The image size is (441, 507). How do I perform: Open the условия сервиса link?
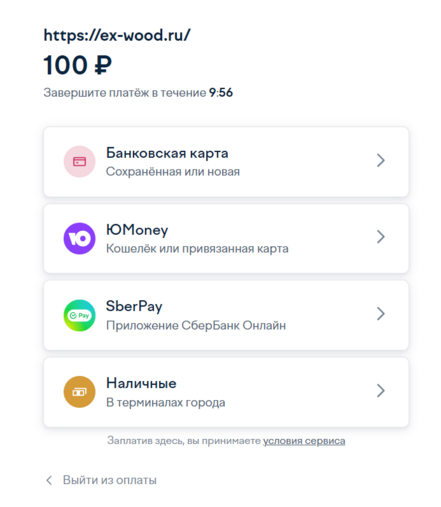304,441
